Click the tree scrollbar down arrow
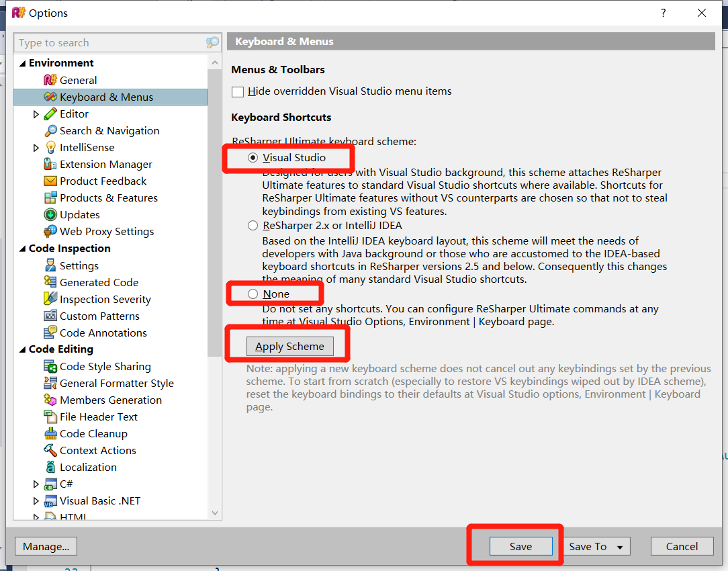 click(x=214, y=513)
